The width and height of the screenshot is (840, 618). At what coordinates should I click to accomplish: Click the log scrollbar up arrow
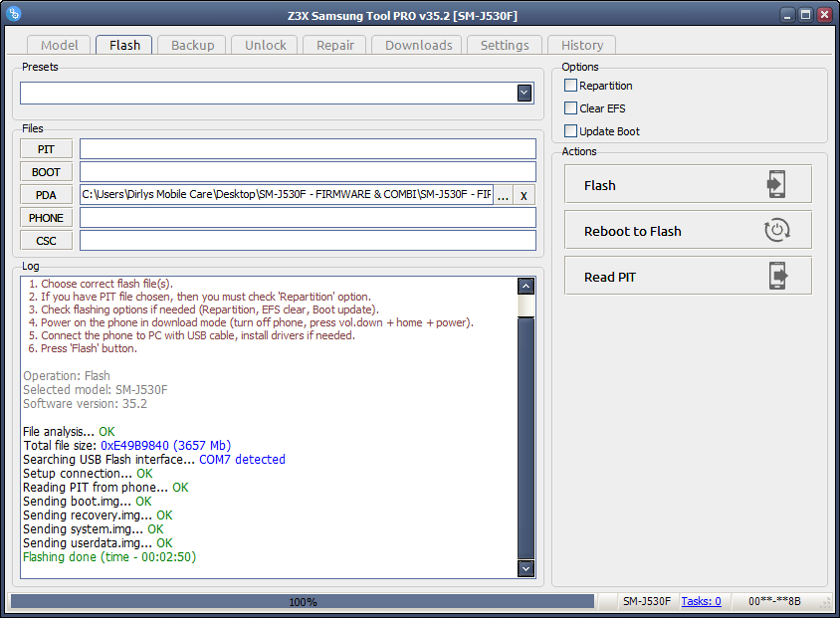526,286
